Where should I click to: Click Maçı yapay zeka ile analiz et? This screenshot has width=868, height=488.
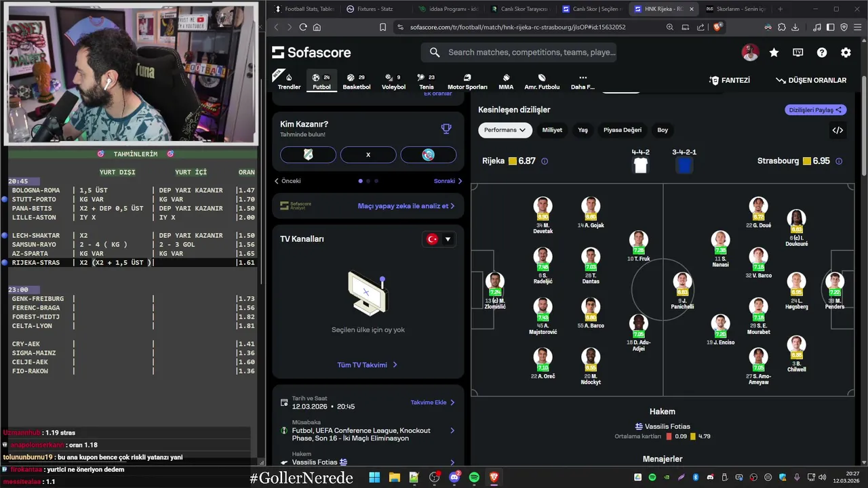point(406,206)
